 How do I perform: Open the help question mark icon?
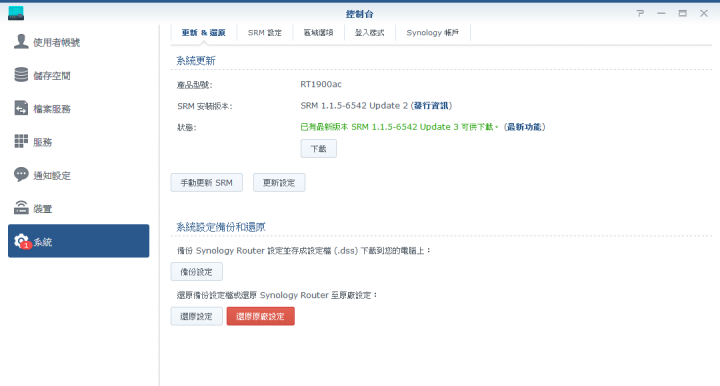pyautogui.click(x=640, y=13)
